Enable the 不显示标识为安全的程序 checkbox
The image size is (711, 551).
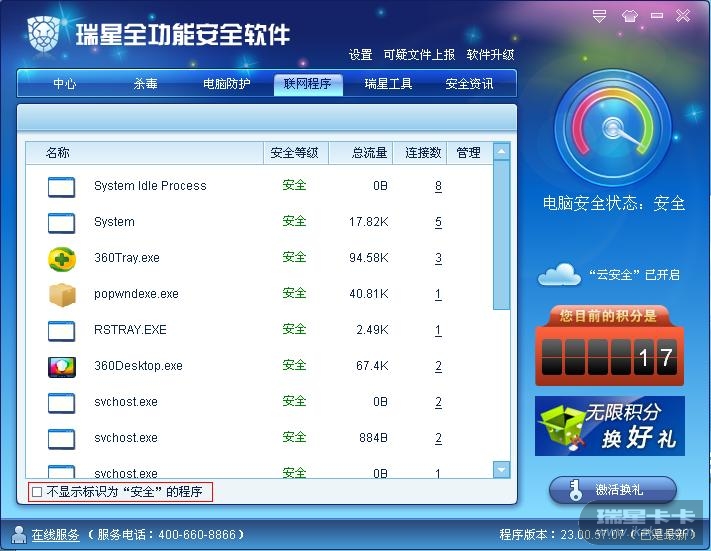click(37, 492)
